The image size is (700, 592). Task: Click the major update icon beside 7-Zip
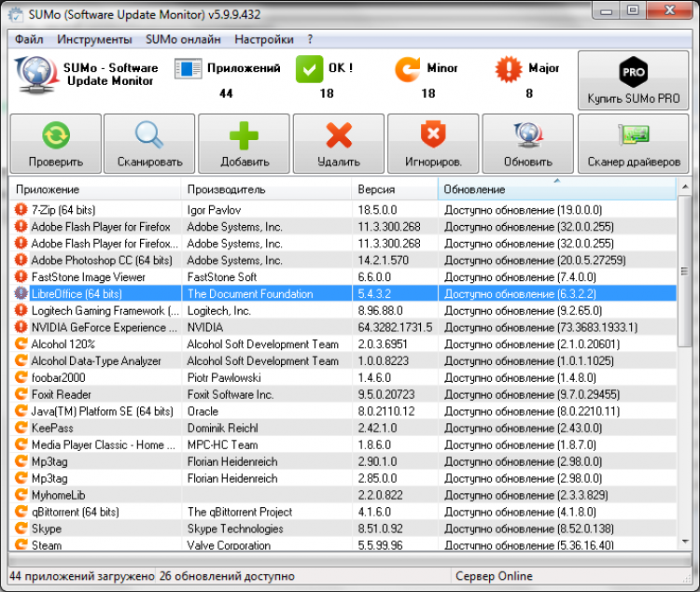pos(21,209)
